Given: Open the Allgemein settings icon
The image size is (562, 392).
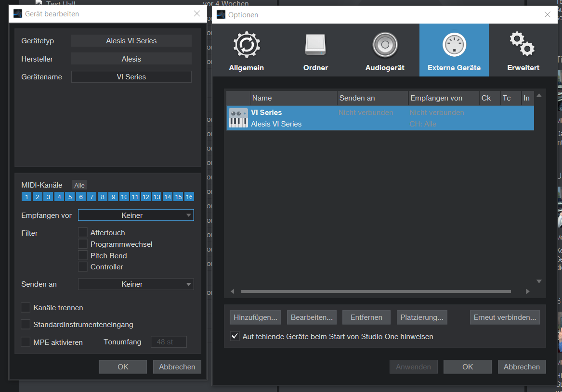Looking at the screenshot, I should click(x=247, y=45).
